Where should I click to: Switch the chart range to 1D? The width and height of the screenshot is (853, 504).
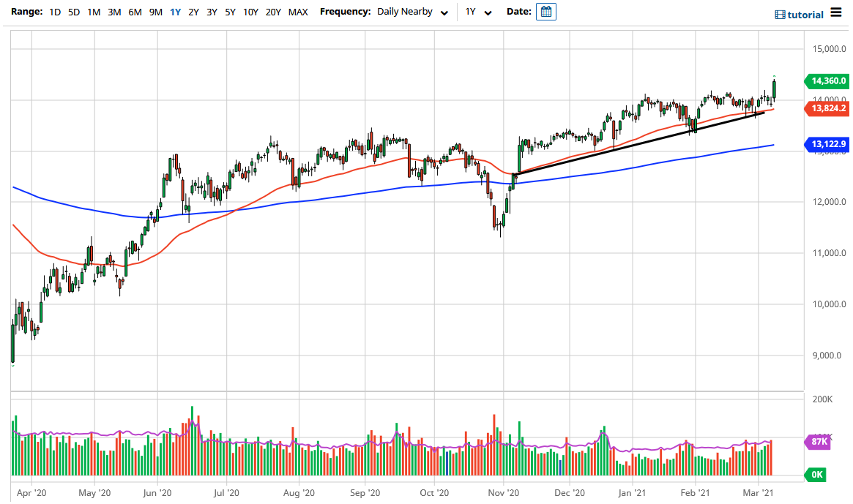click(x=54, y=12)
